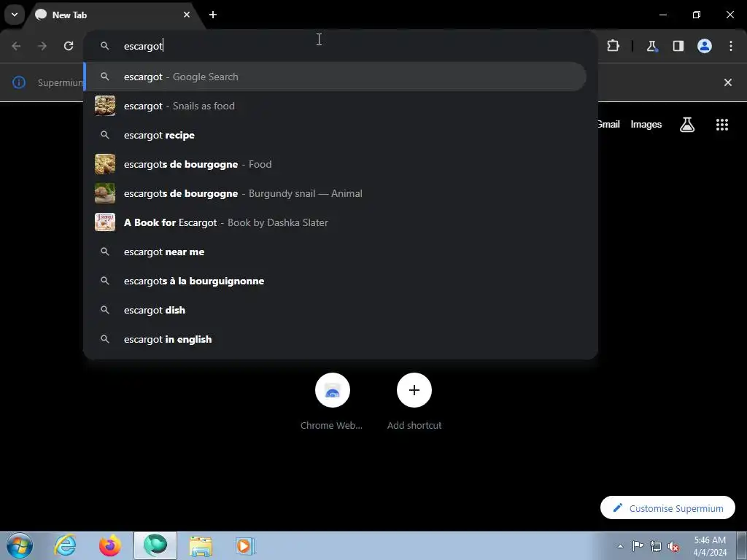
Task: Close the New Tab tab
Action: pos(187,15)
